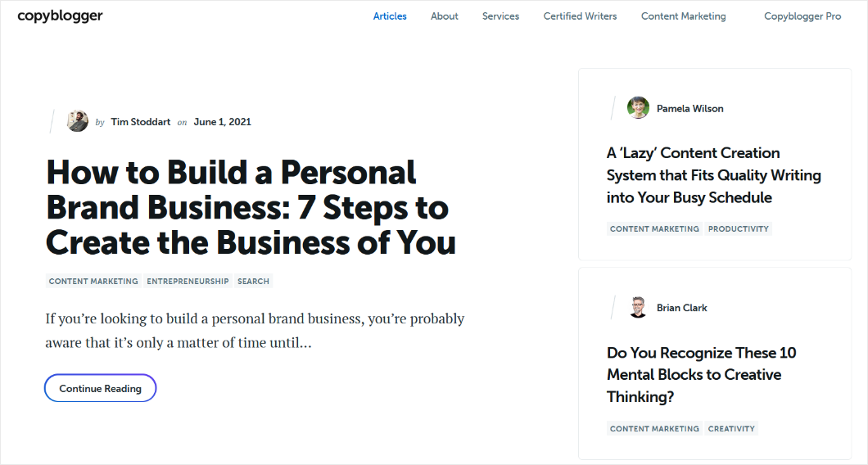Click Pamela Wilson's avatar photo
The image size is (868, 465).
(638, 108)
